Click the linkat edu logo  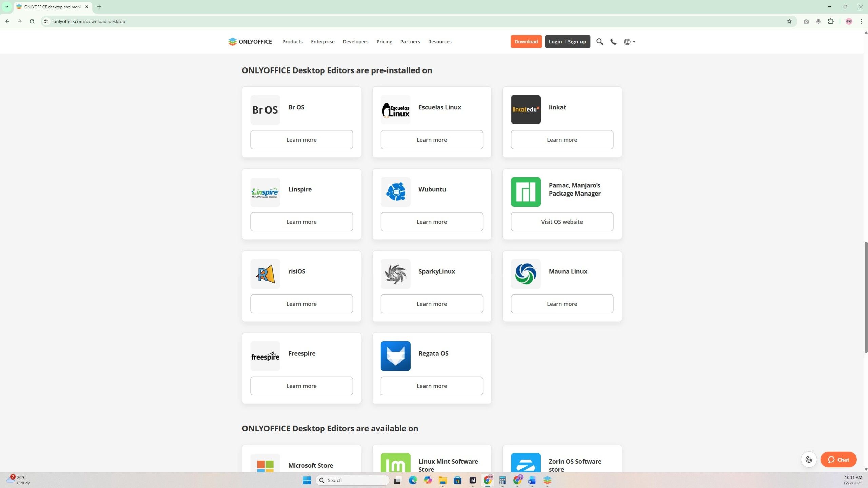[x=526, y=109]
